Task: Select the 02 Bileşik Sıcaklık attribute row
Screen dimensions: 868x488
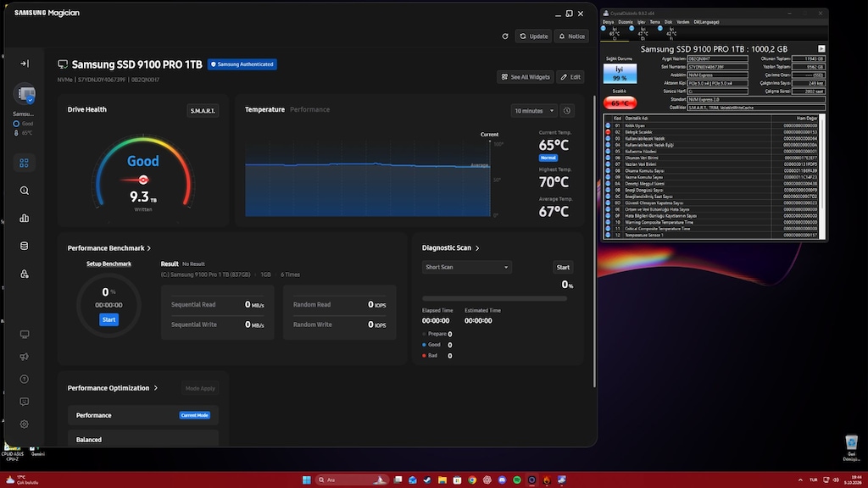Action: tap(712, 132)
